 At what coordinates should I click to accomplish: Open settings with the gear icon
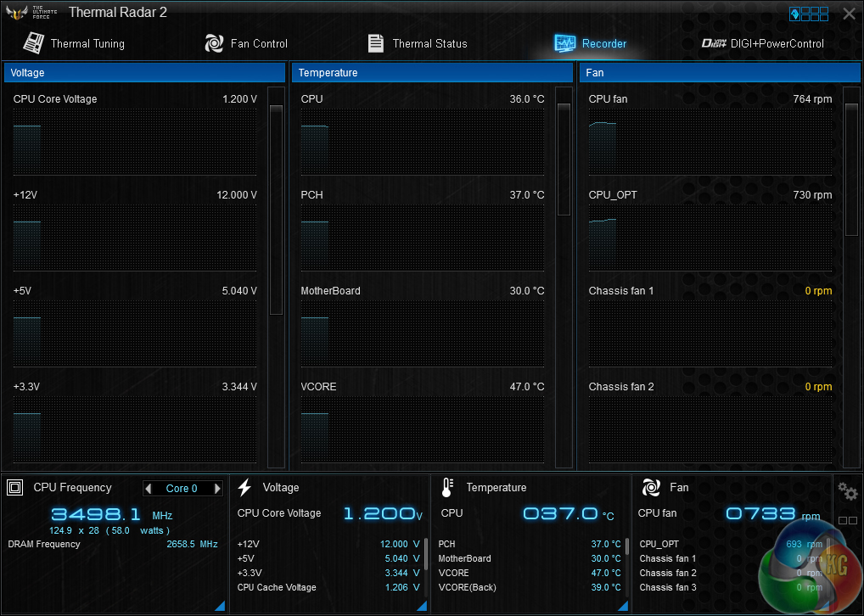(x=847, y=490)
